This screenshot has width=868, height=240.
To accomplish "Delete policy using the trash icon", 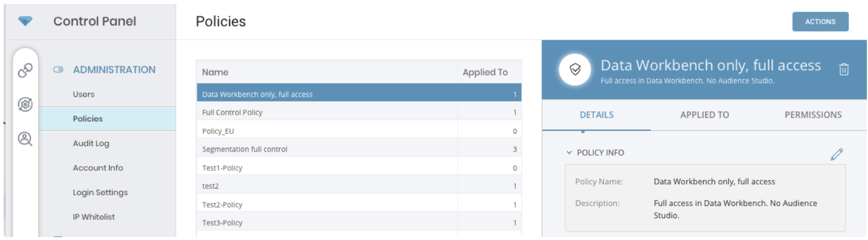I will (x=843, y=69).
